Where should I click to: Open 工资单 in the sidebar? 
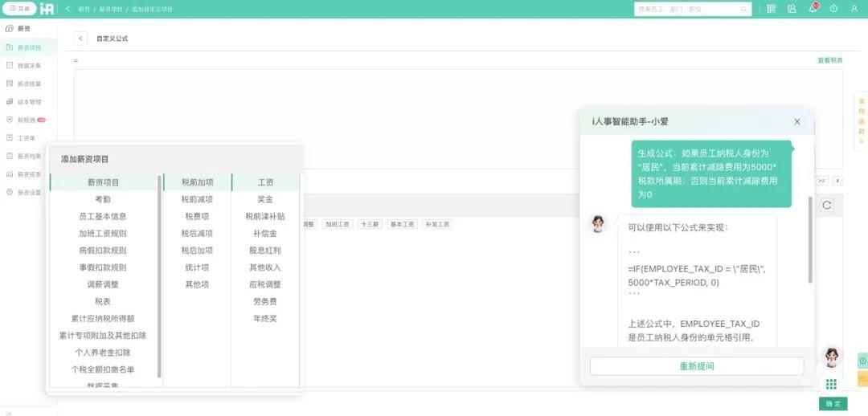click(28, 138)
